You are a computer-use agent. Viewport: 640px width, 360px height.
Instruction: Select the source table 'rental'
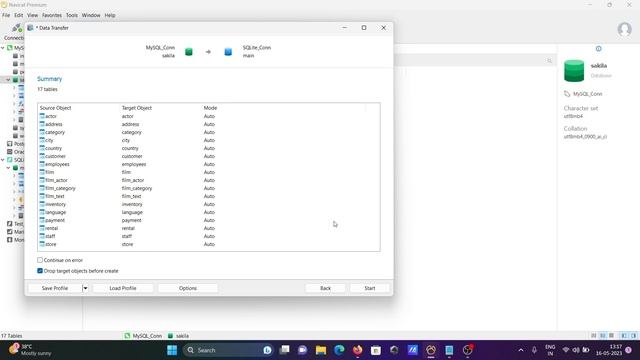click(x=51, y=228)
